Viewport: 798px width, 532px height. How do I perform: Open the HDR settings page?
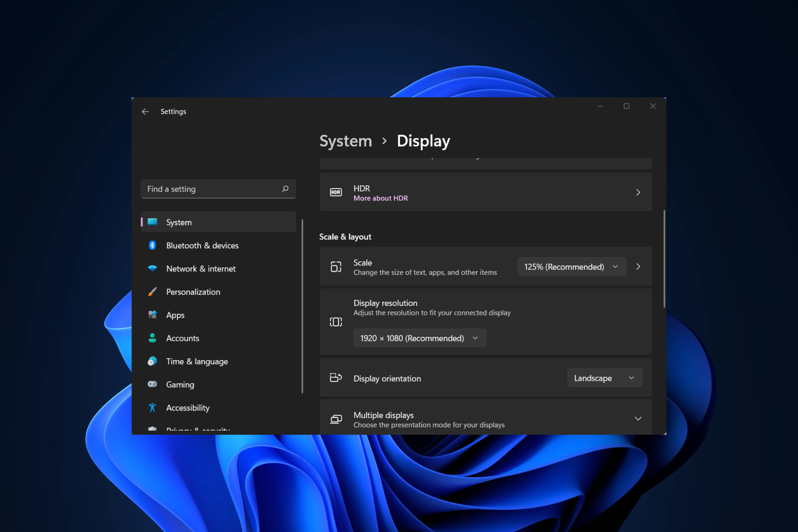(638, 192)
